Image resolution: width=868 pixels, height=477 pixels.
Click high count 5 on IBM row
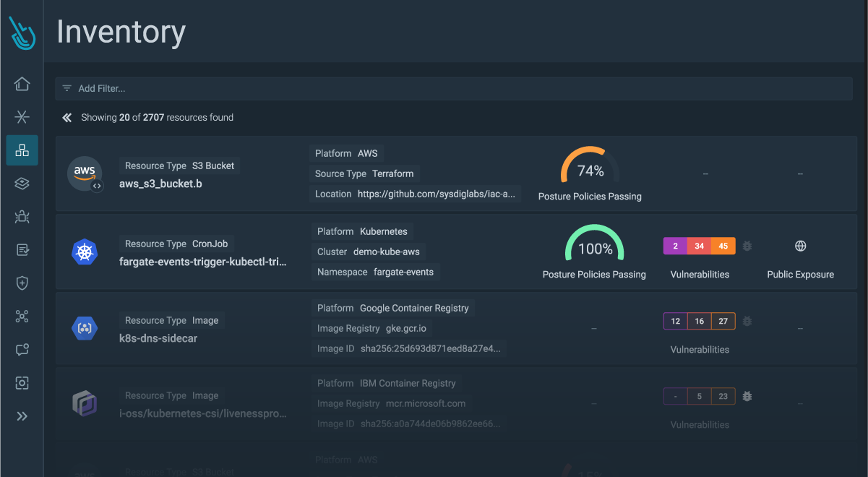coord(699,396)
